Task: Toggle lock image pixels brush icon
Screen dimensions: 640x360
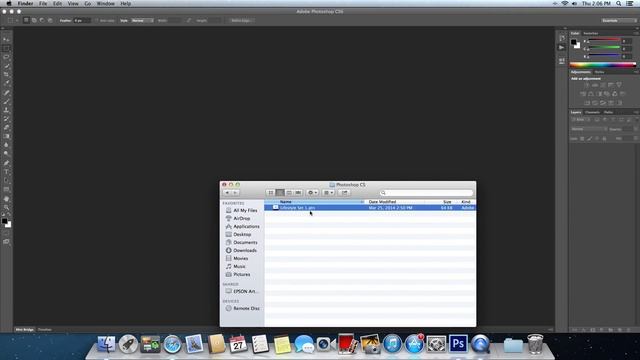Action: coord(590,139)
